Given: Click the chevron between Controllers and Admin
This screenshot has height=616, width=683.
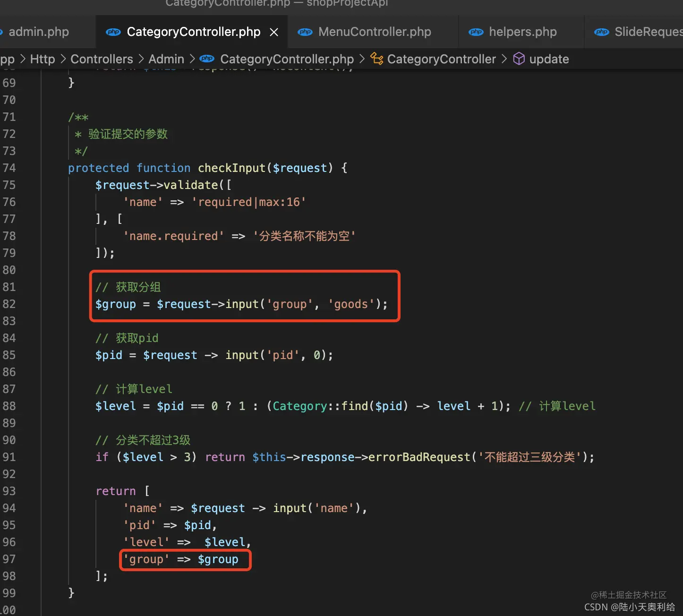Looking at the screenshot, I should pyautogui.click(x=141, y=59).
